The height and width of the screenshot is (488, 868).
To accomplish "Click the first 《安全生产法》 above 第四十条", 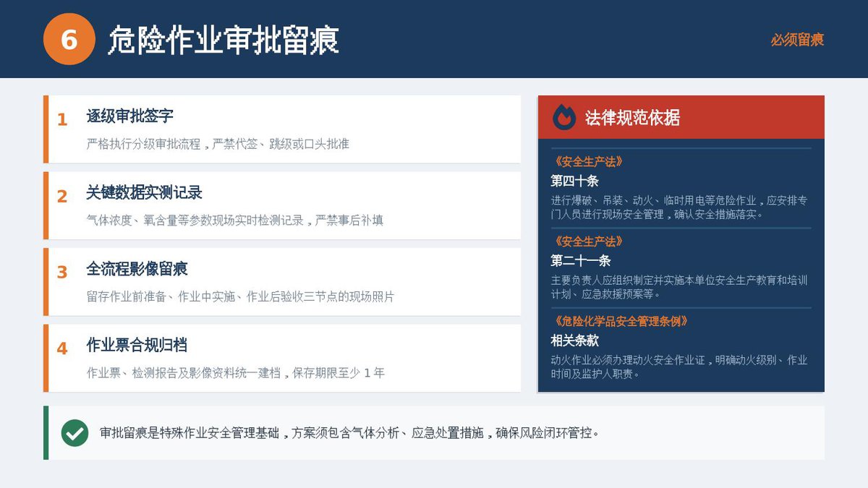I will pyautogui.click(x=587, y=162).
